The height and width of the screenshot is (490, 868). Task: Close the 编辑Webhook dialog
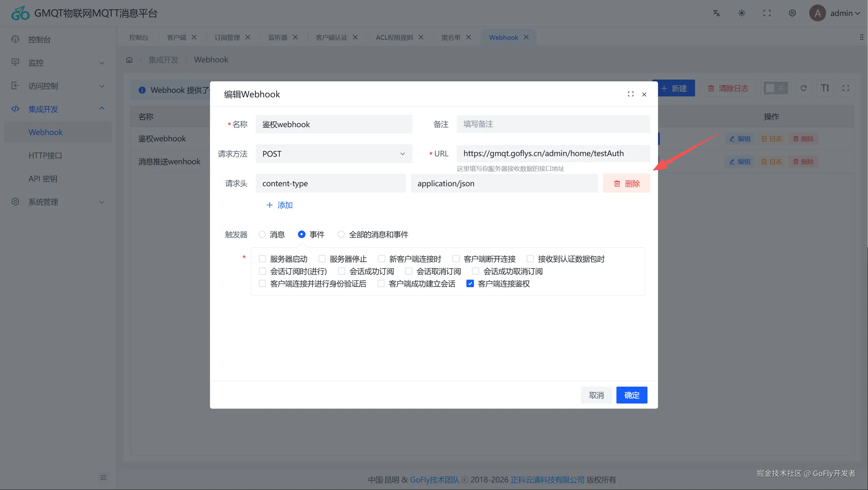(x=644, y=94)
